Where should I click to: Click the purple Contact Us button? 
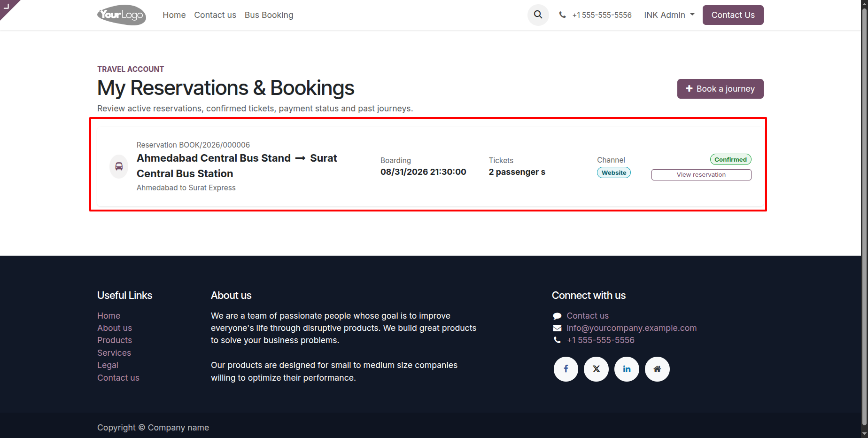pyautogui.click(x=733, y=15)
